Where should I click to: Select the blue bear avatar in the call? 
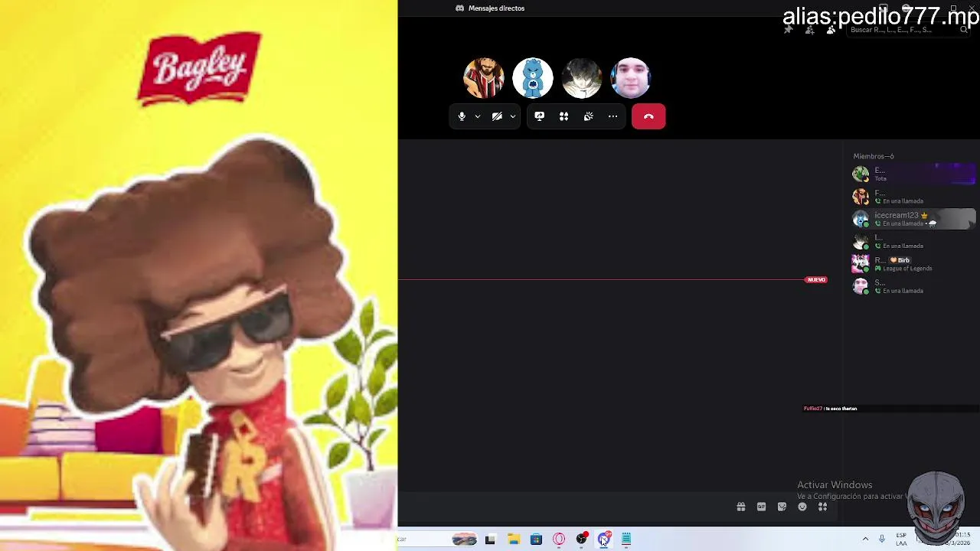(533, 77)
